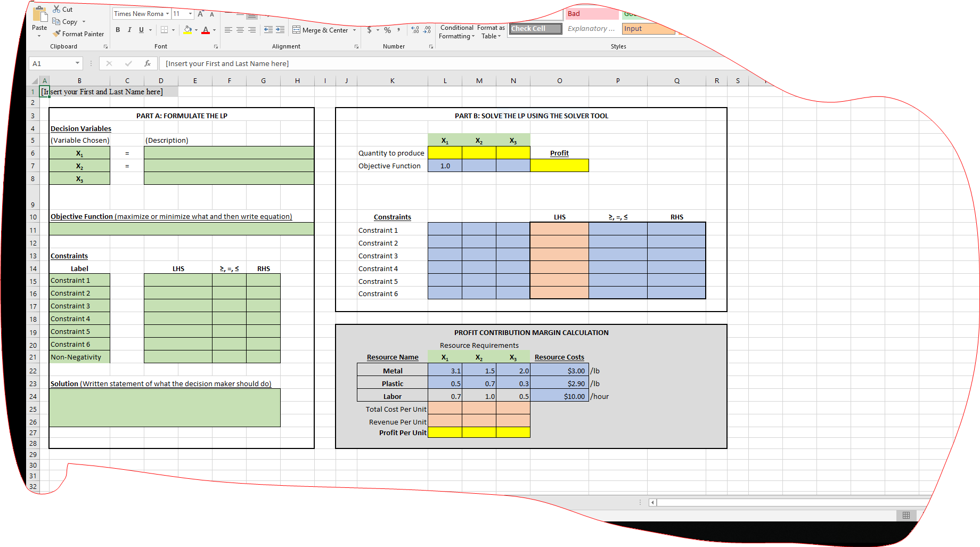
Task: Click horizontal scrollbar left arrow
Action: pos(652,502)
